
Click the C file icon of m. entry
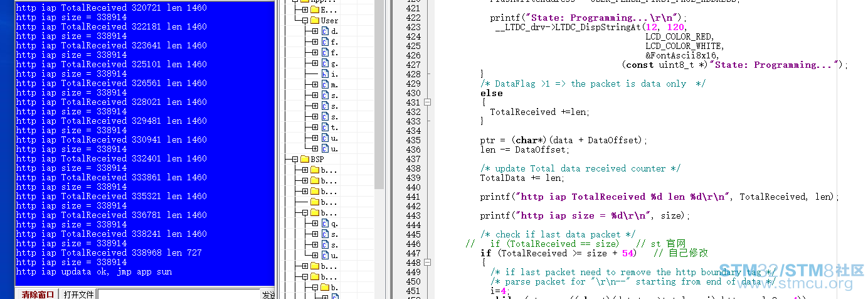click(x=325, y=85)
